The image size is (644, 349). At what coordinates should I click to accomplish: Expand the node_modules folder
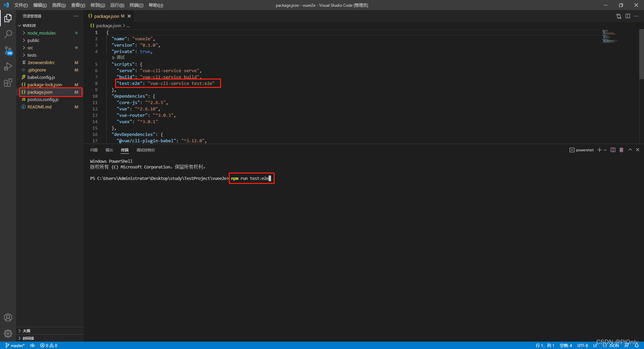(x=50, y=33)
